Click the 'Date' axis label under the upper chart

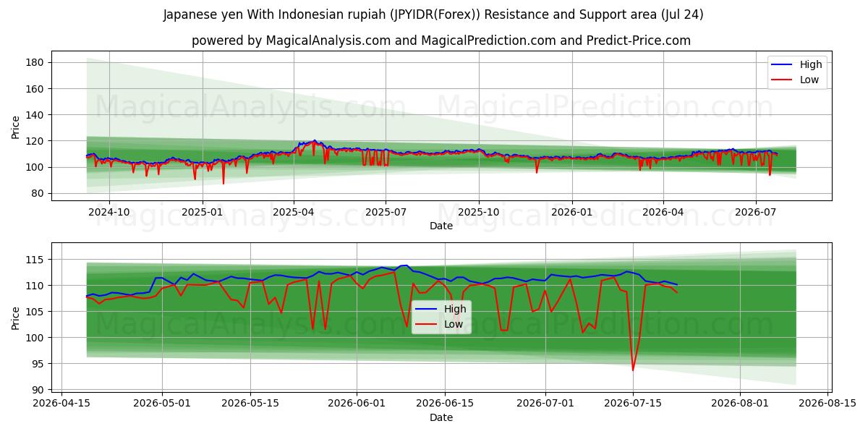click(x=441, y=226)
